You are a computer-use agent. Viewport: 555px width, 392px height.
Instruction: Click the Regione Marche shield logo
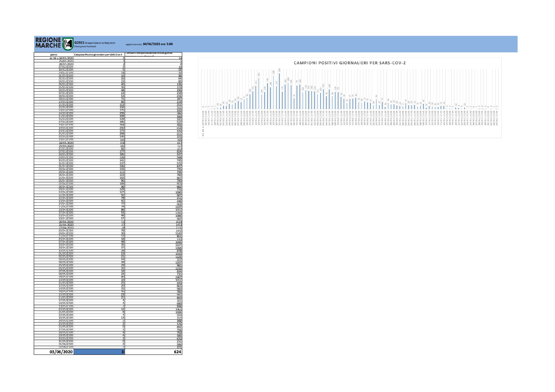68,44
